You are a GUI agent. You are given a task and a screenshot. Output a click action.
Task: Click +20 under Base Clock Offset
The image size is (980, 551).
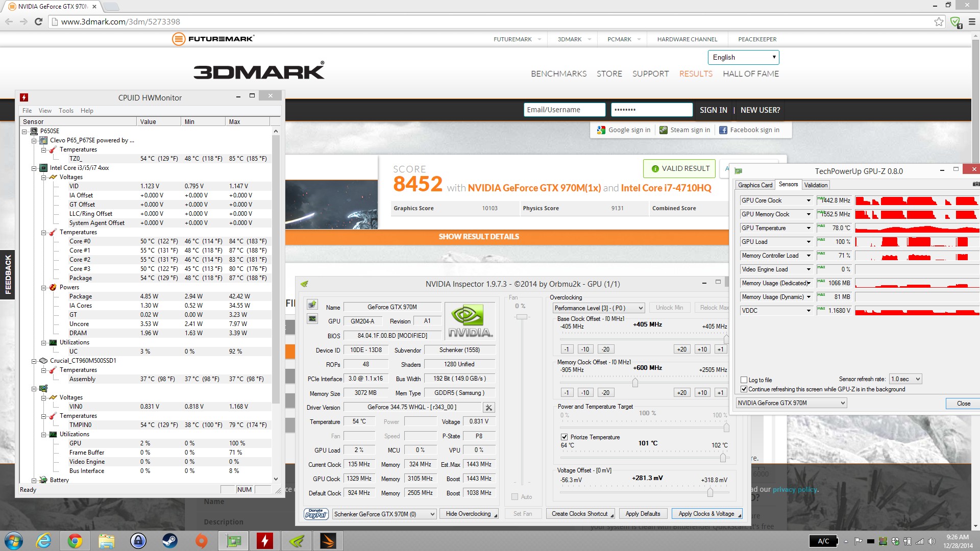point(681,349)
